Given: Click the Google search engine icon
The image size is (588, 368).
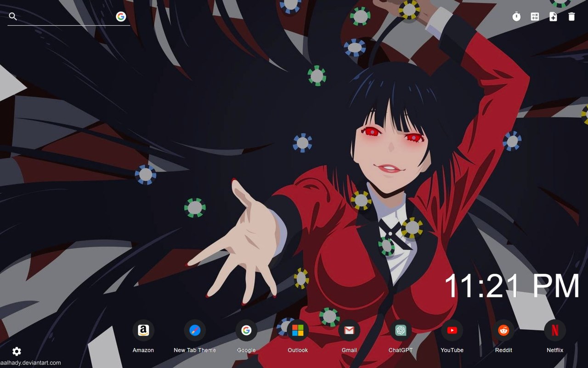Looking at the screenshot, I should pos(121,17).
